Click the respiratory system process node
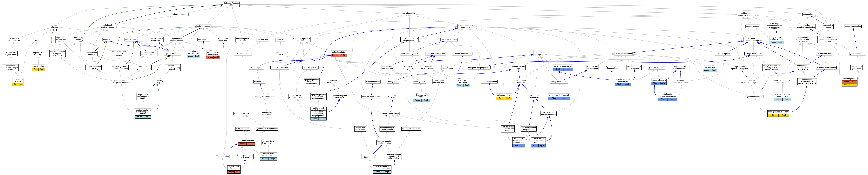 (776, 40)
